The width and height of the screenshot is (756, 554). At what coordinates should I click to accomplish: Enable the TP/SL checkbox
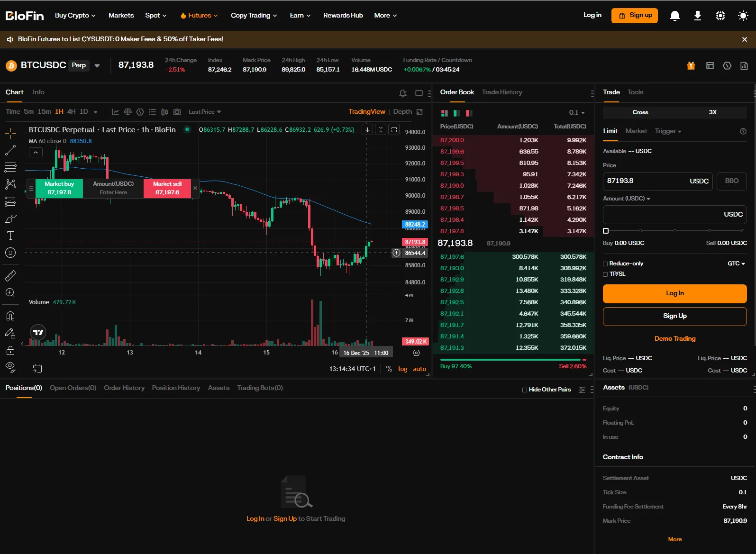click(605, 274)
